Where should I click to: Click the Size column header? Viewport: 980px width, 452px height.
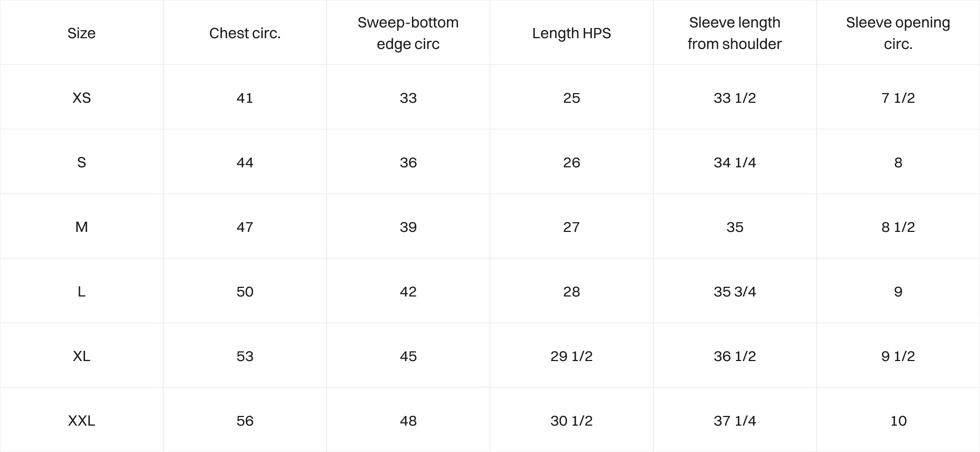pyautogui.click(x=81, y=33)
